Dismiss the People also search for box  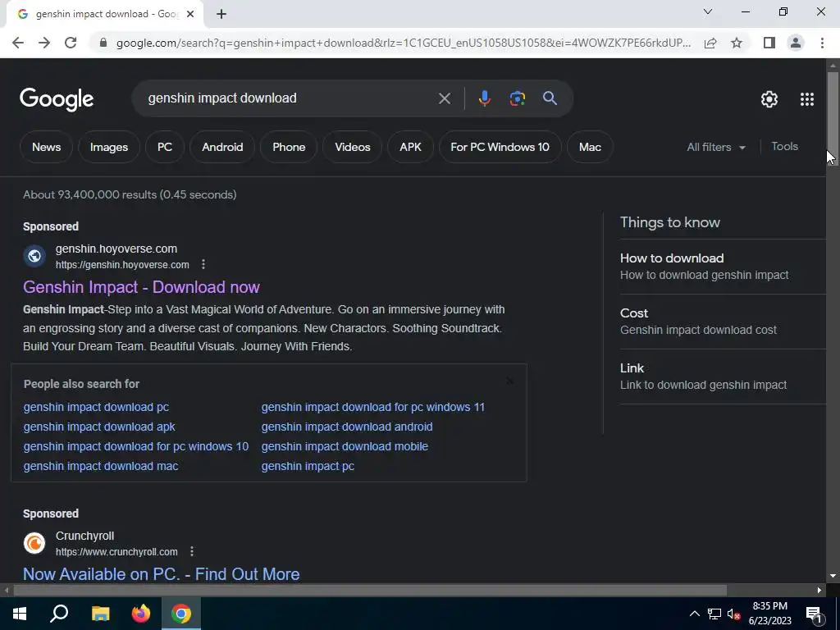point(509,381)
